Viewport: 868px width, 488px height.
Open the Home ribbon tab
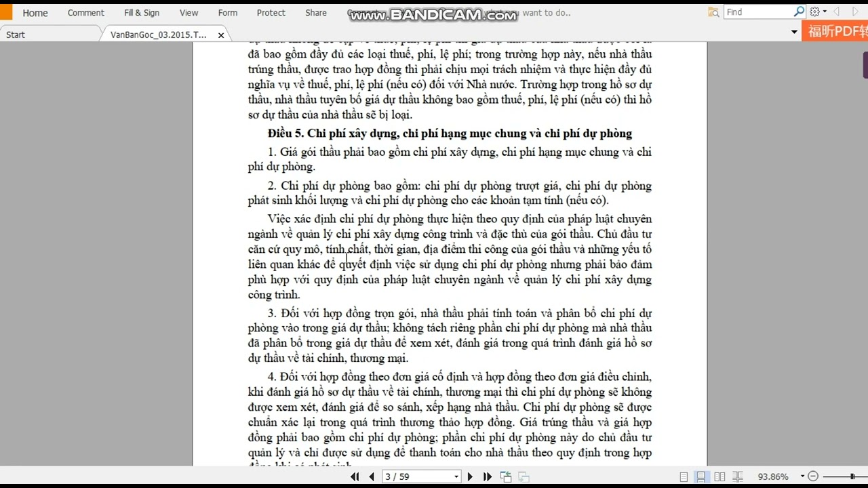click(x=35, y=13)
